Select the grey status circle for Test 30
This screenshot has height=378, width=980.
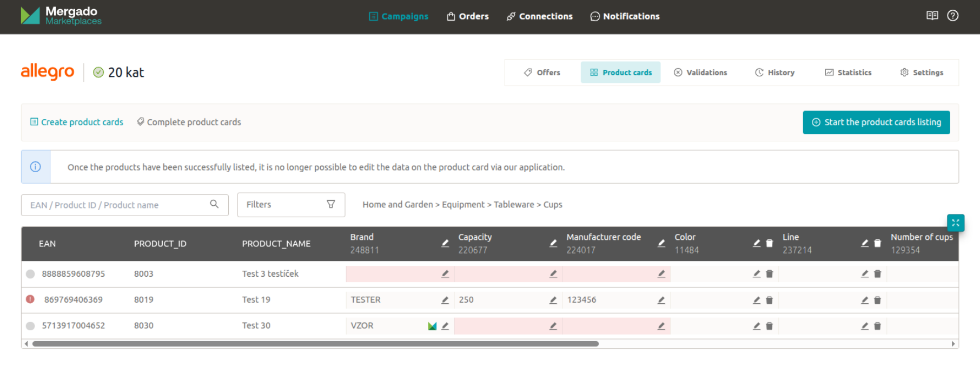pyautogui.click(x=30, y=326)
